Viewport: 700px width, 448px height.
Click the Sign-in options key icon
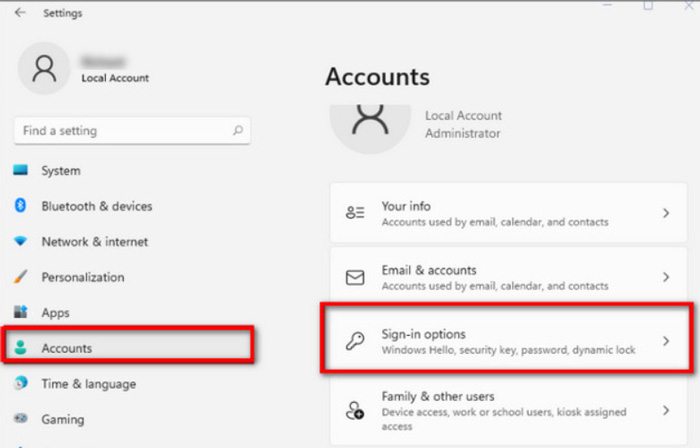[x=355, y=341]
